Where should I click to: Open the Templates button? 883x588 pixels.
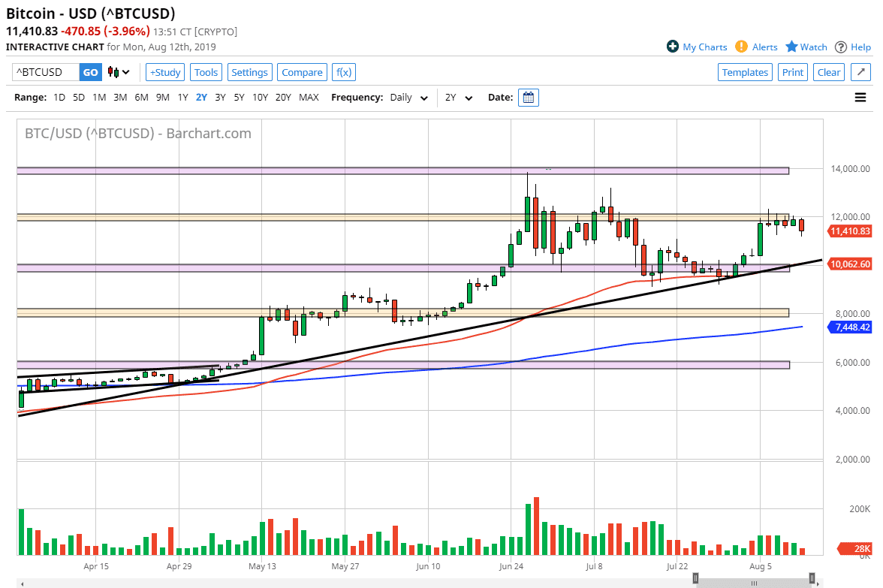(745, 72)
